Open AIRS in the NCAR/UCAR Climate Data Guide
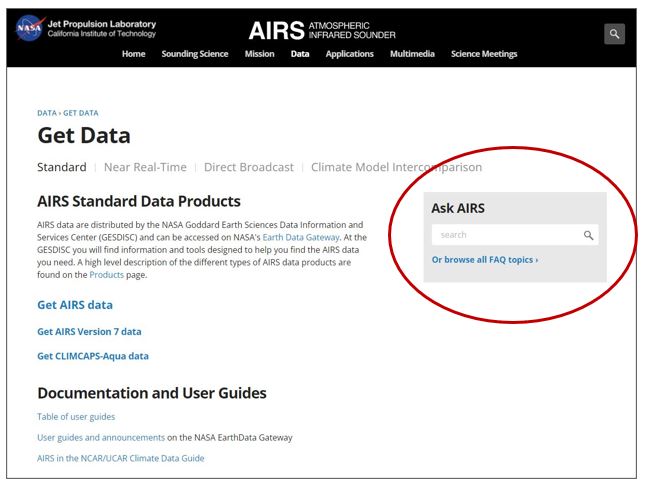Screen dimensions: 646x487 click(121, 458)
